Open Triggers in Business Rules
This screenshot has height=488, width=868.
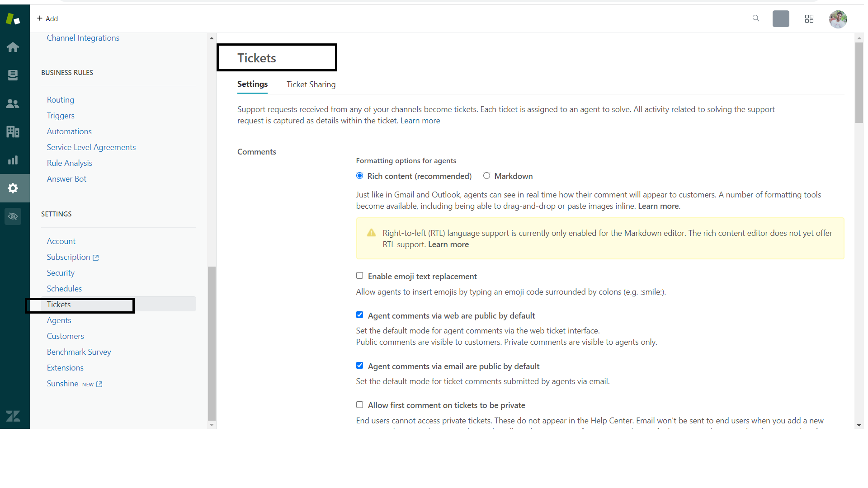(x=61, y=116)
